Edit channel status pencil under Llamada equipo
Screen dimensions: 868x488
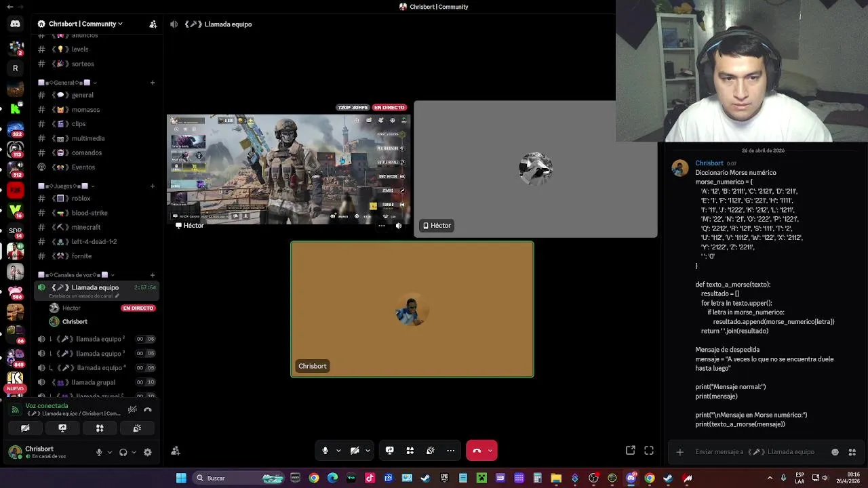pos(117,296)
